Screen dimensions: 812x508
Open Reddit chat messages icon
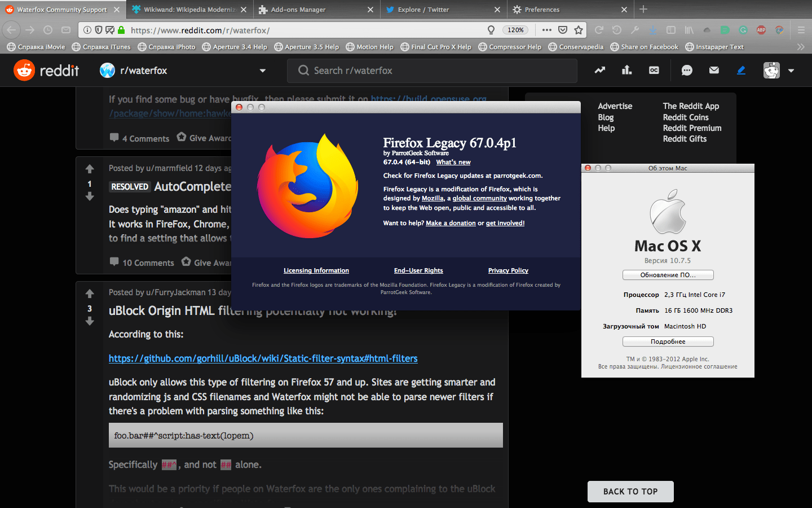pos(687,70)
